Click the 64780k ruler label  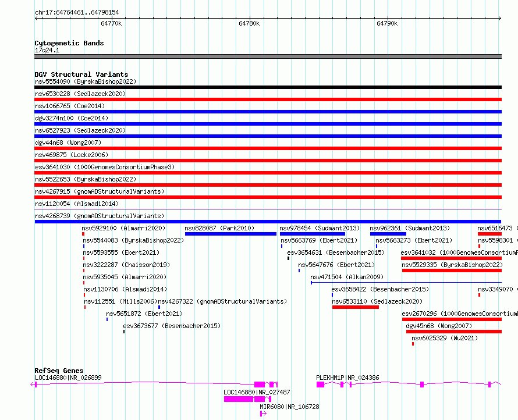pyautogui.click(x=249, y=24)
